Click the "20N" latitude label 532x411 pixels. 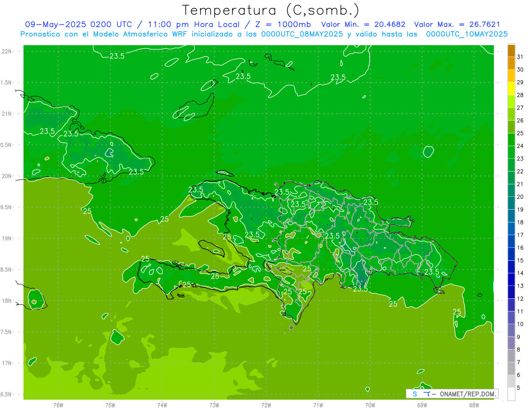(7, 176)
